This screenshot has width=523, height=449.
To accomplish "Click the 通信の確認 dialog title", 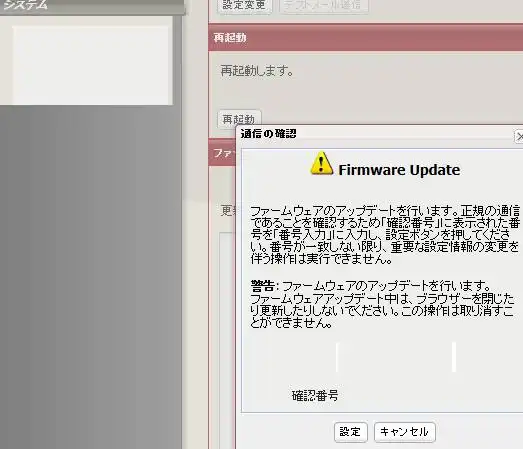I will click(x=269, y=134).
